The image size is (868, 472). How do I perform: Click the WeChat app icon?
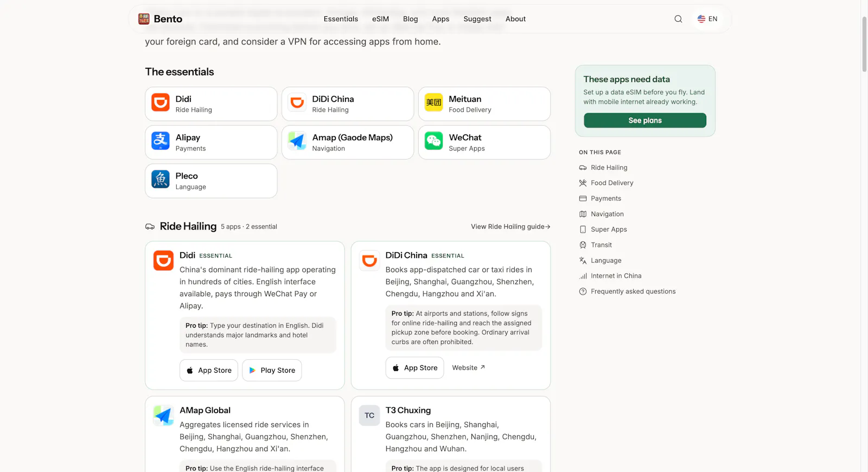434,141
